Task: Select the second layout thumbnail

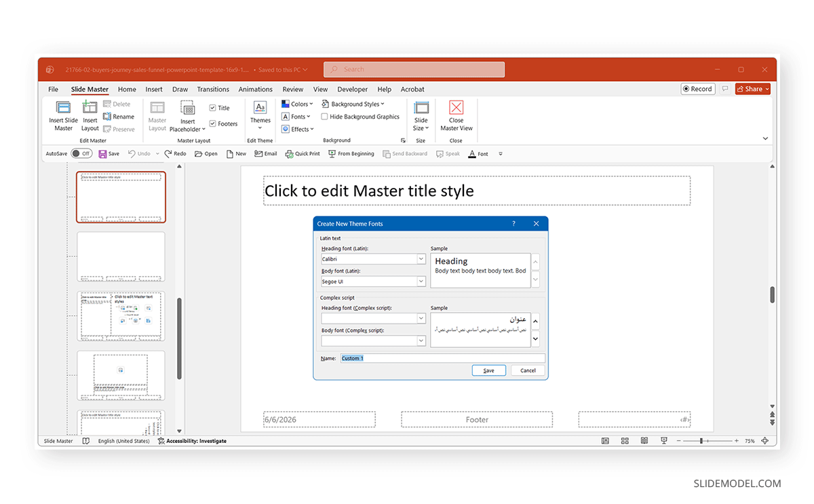Action: 121,257
